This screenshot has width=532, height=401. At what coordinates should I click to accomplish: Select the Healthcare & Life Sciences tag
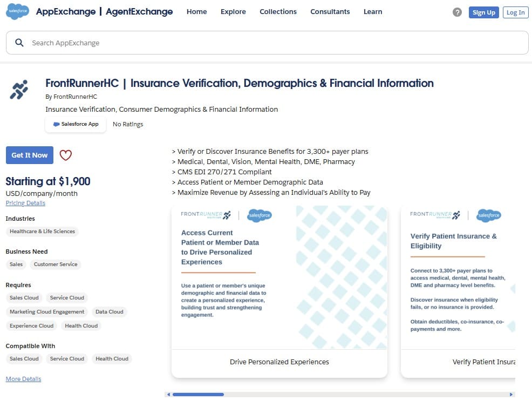[42, 231]
